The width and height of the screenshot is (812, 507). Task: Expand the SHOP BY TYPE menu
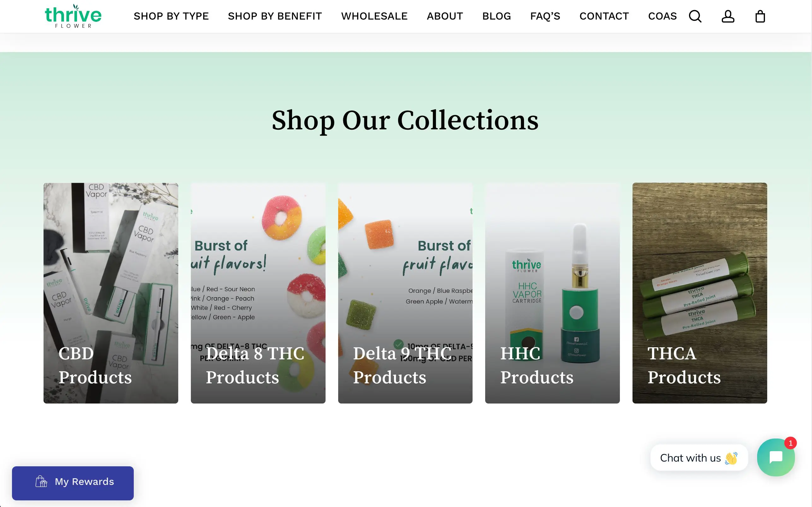171,16
